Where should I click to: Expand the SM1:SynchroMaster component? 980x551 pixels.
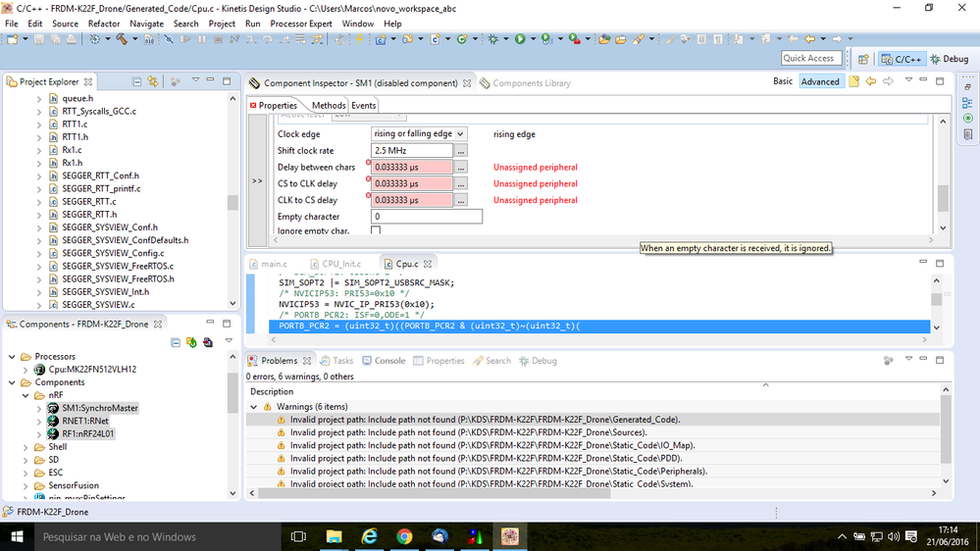point(39,408)
